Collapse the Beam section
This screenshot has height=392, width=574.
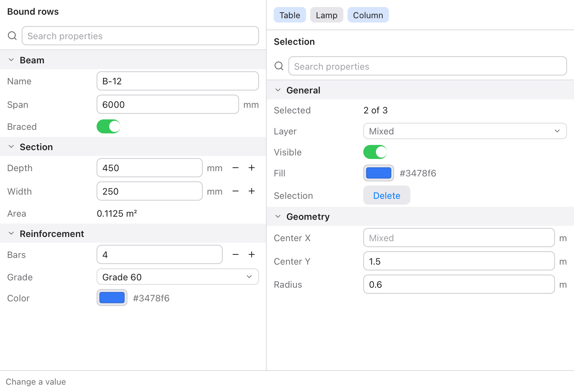tap(11, 60)
